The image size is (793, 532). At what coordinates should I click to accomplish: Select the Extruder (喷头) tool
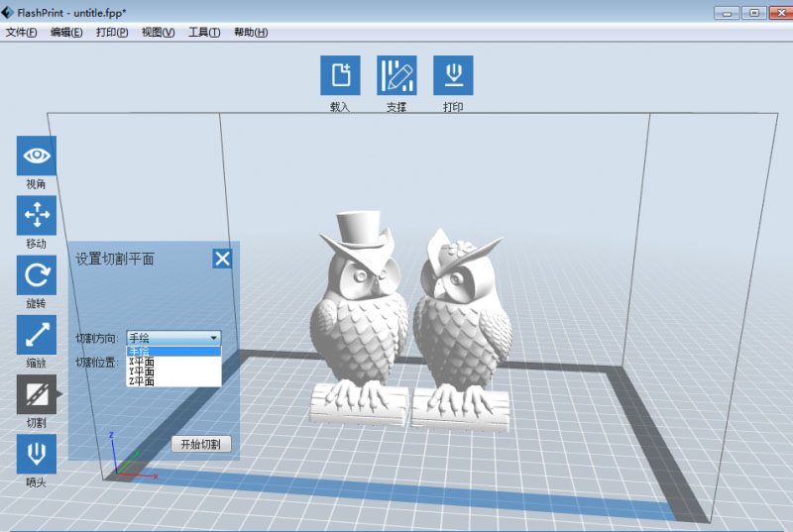37,454
